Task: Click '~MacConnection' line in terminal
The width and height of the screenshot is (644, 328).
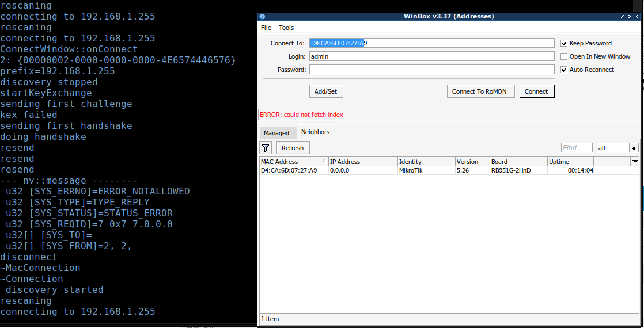Action: 40,268
